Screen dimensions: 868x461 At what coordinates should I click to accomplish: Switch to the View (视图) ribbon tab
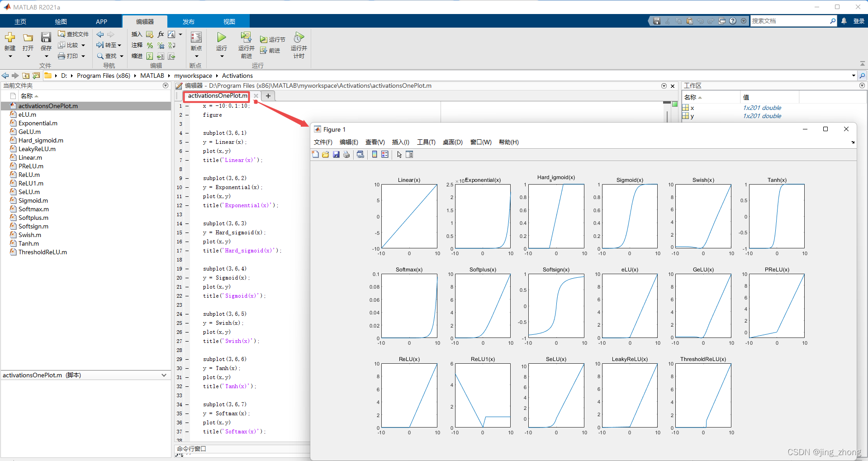click(229, 22)
